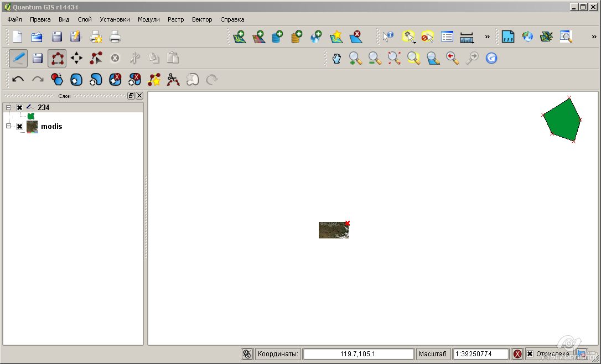The width and height of the screenshot is (601, 364).
Task: Select Split features scissors tool
Action: [173, 79]
